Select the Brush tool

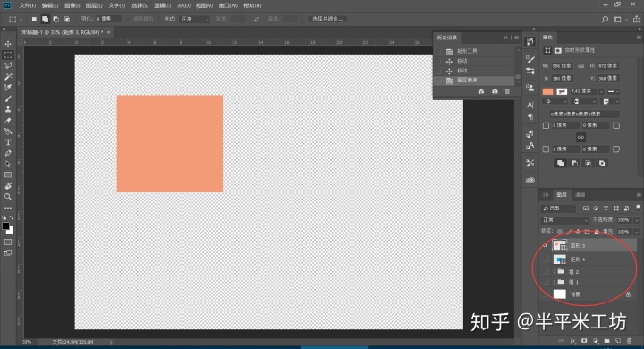[8, 98]
